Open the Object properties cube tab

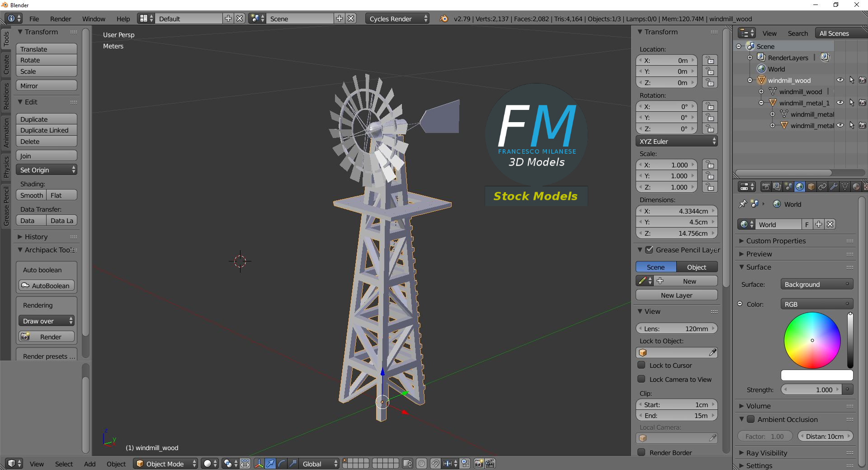coord(811,187)
